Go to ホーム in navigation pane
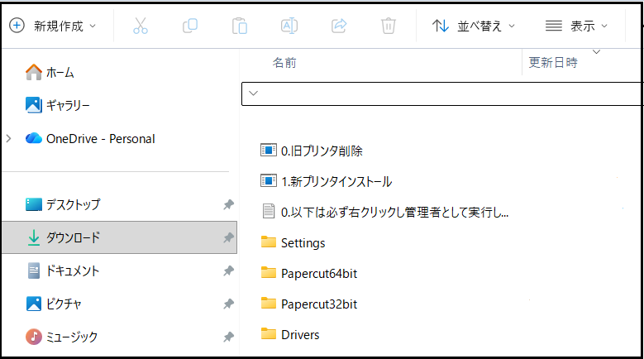 [x=60, y=73]
